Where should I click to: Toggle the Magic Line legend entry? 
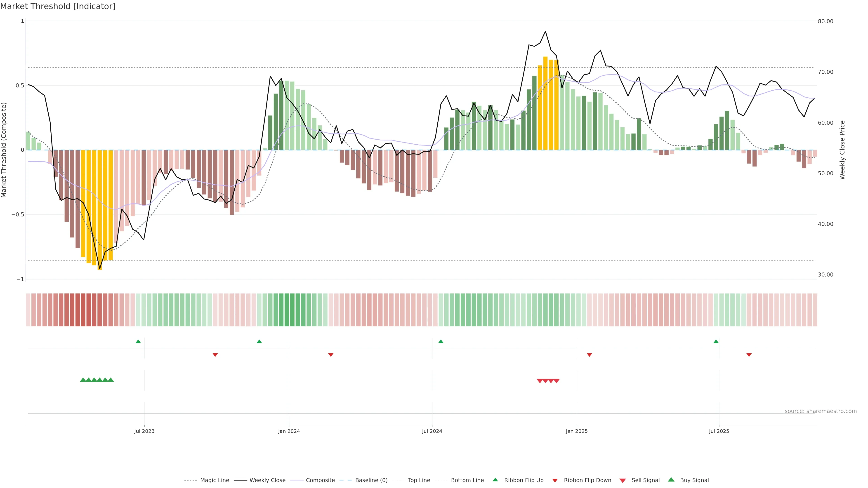pyautogui.click(x=214, y=480)
